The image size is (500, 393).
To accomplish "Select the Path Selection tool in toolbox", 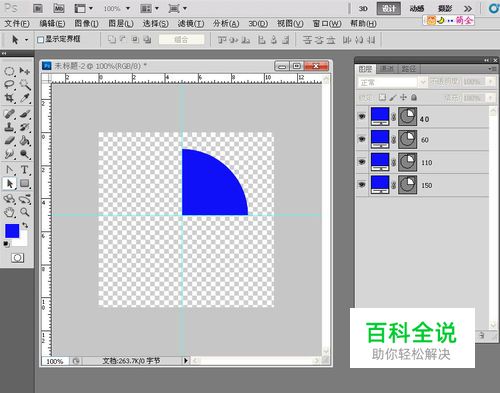I will (9, 184).
